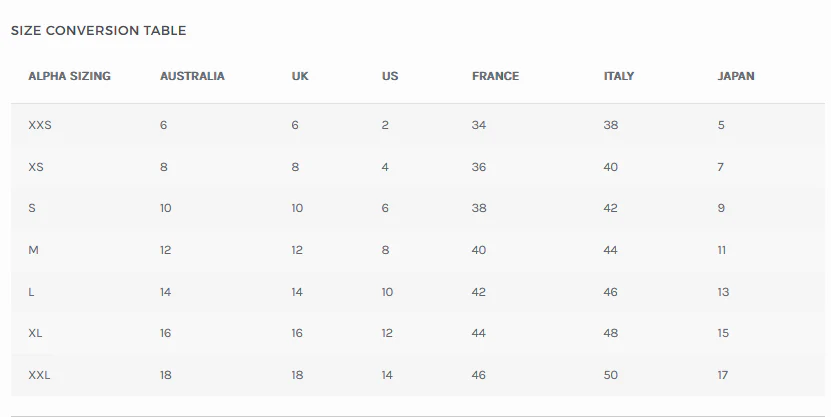This screenshot has width=831, height=417.
Task: Select the FRANCE column header
Action: pyautogui.click(x=495, y=76)
